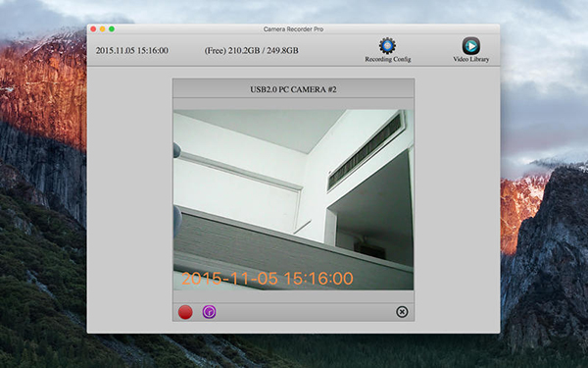588x368 pixels.
Task: Click the live camera preview
Action: pos(293,200)
